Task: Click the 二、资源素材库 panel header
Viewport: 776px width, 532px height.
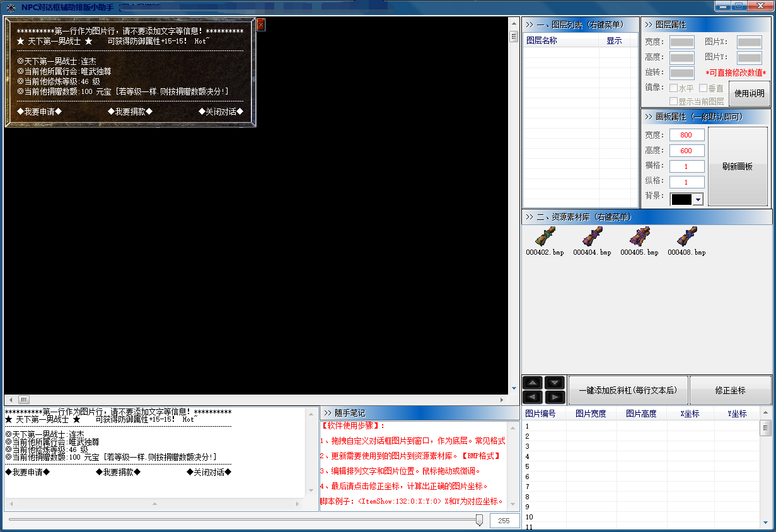Action: click(x=647, y=217)
